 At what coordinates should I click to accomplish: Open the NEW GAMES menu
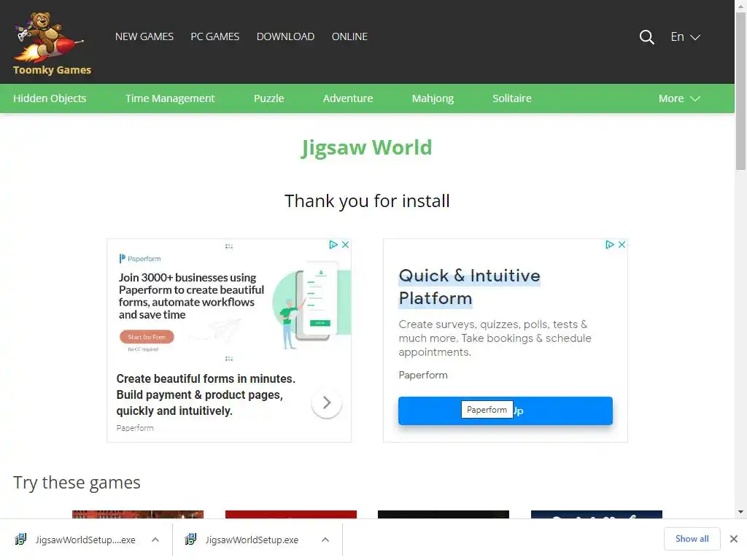tap(144, 36)
